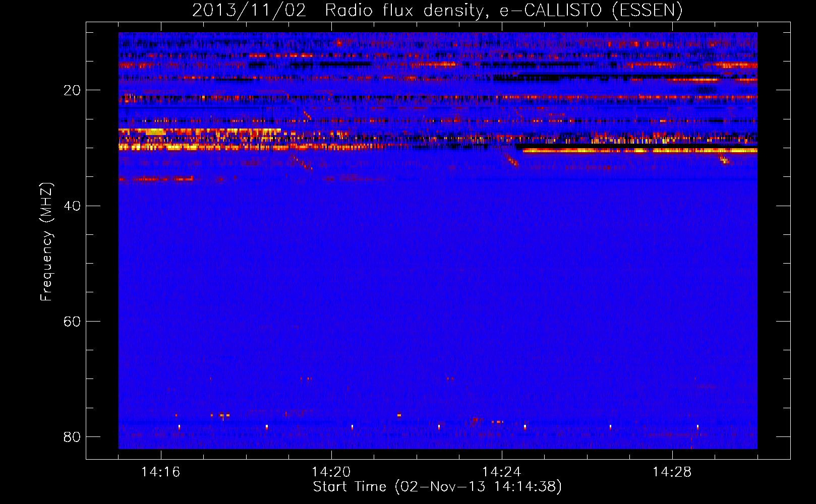Click the 'Frequency (MHZ)' axis label

click(x=46, y=242)
